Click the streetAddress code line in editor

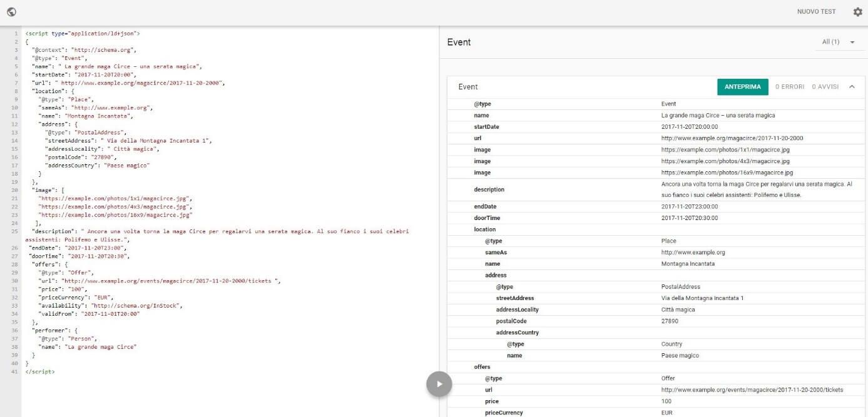pyautogui.click(x=128, y=141)
